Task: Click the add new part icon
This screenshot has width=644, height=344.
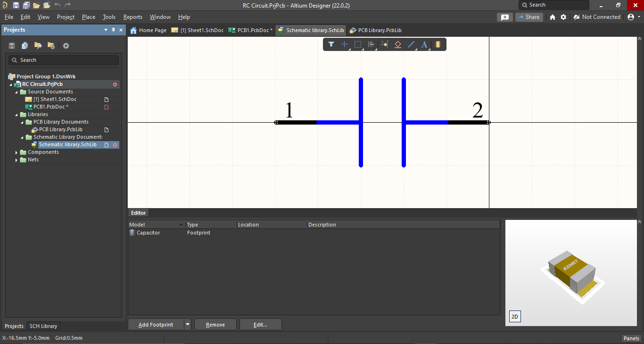Action: [x=438, y=44]
